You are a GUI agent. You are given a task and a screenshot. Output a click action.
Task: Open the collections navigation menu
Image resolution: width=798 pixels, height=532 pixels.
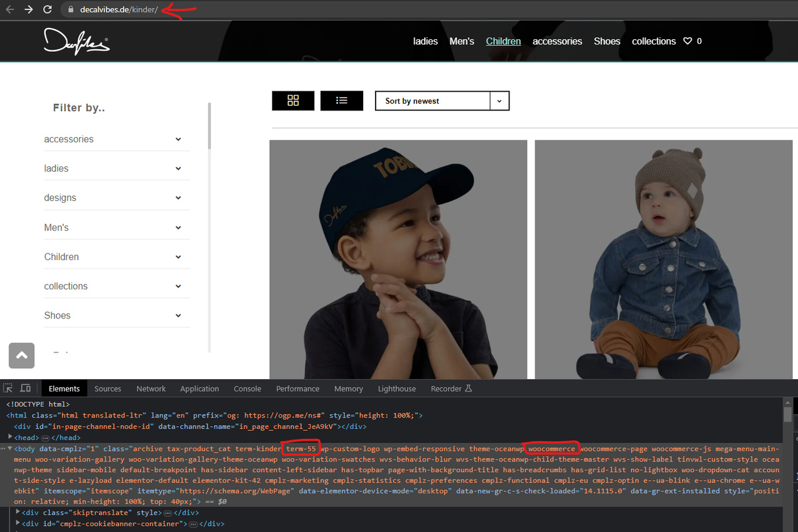click(654, 41)
